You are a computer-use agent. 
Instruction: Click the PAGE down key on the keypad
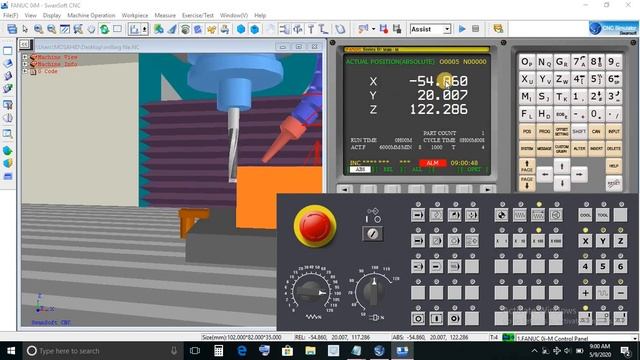click(527, 183)
